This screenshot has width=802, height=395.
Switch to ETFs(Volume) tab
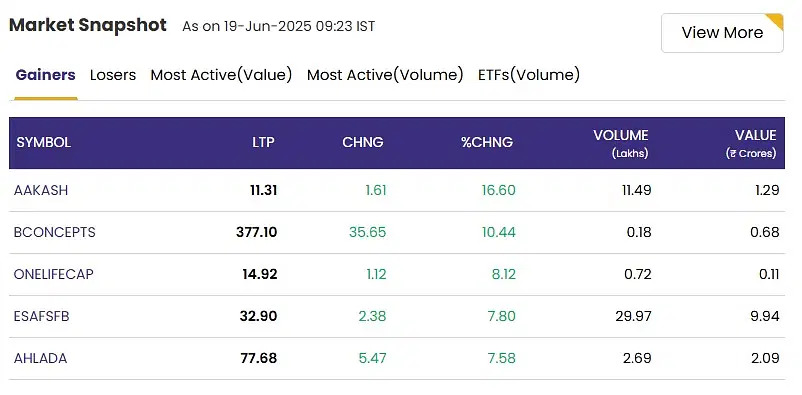click(x=529, y=75)
